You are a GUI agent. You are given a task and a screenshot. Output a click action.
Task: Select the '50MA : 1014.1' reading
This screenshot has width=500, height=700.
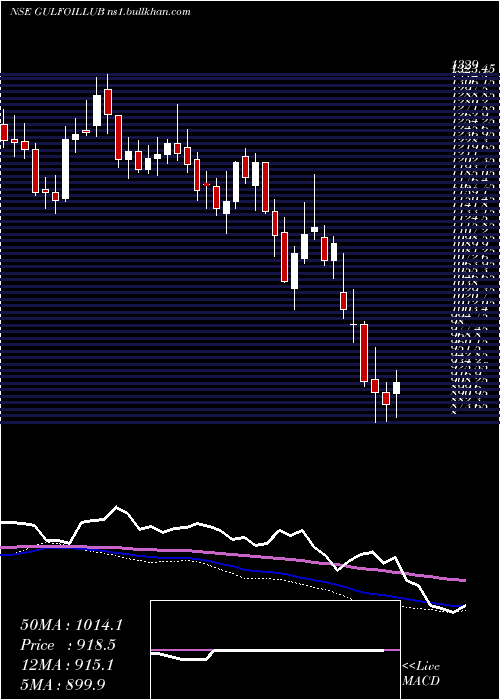[x=71, y=625]
